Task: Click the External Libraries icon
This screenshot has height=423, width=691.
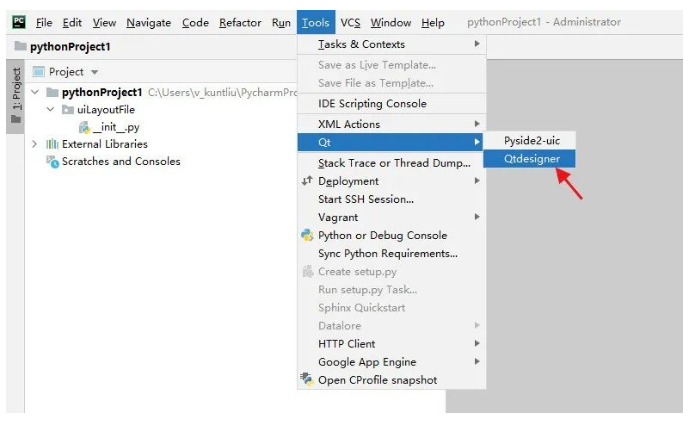Action: coord(52,144)
